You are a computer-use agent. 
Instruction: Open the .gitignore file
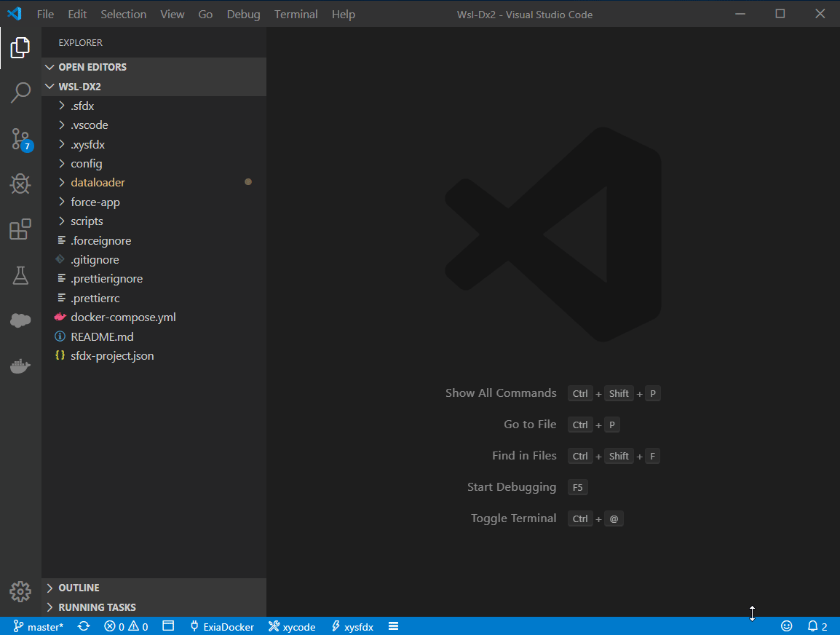(x=154, y=259)
